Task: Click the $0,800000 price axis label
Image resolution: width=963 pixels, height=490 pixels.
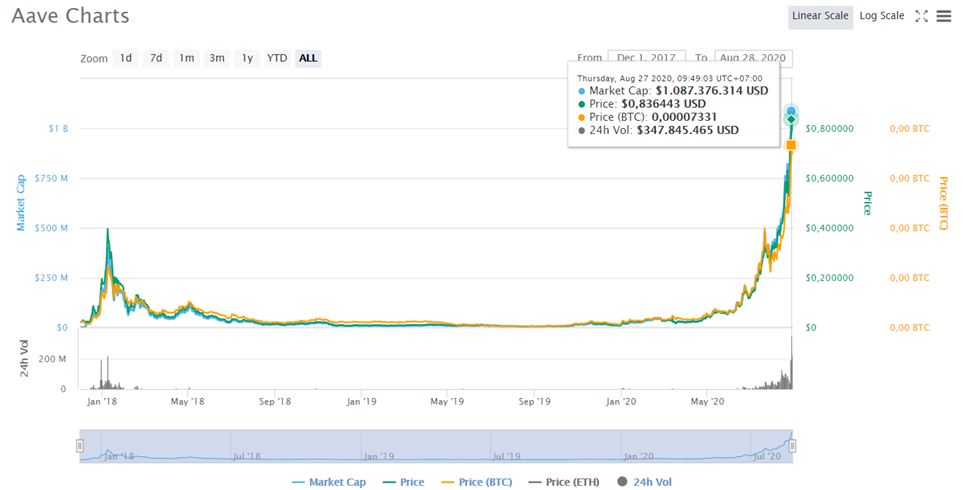Action: 829,129
